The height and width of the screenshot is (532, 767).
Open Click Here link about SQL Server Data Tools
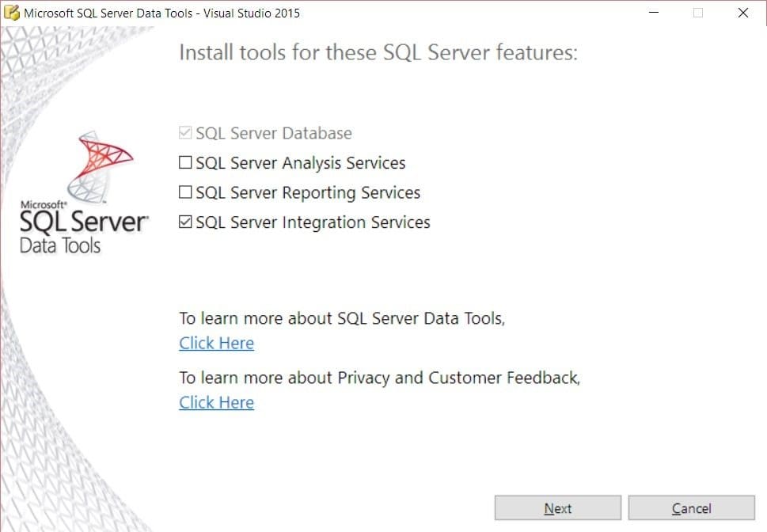217,343
